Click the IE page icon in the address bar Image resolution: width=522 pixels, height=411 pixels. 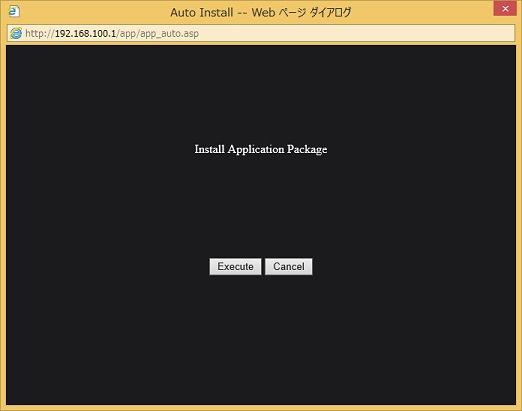pos(16,33)
